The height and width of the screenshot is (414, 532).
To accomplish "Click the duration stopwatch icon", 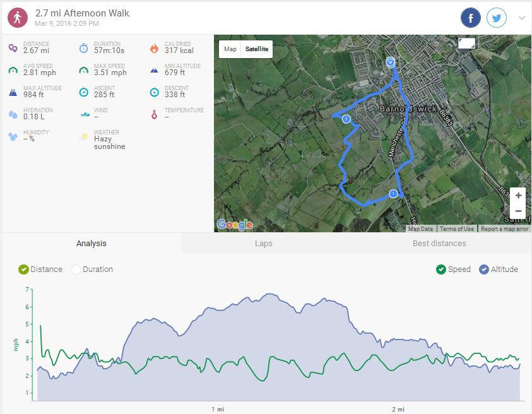I will (83, 49).
